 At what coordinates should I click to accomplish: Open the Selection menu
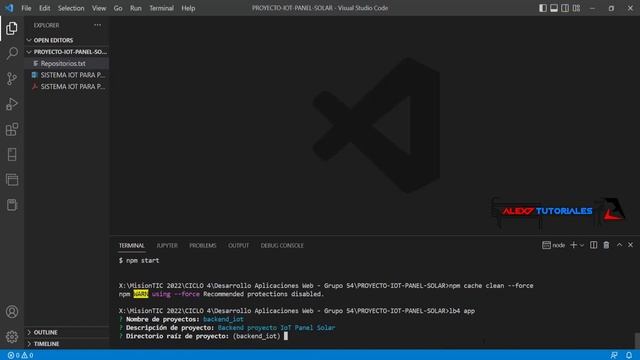(x=71, y=8)
